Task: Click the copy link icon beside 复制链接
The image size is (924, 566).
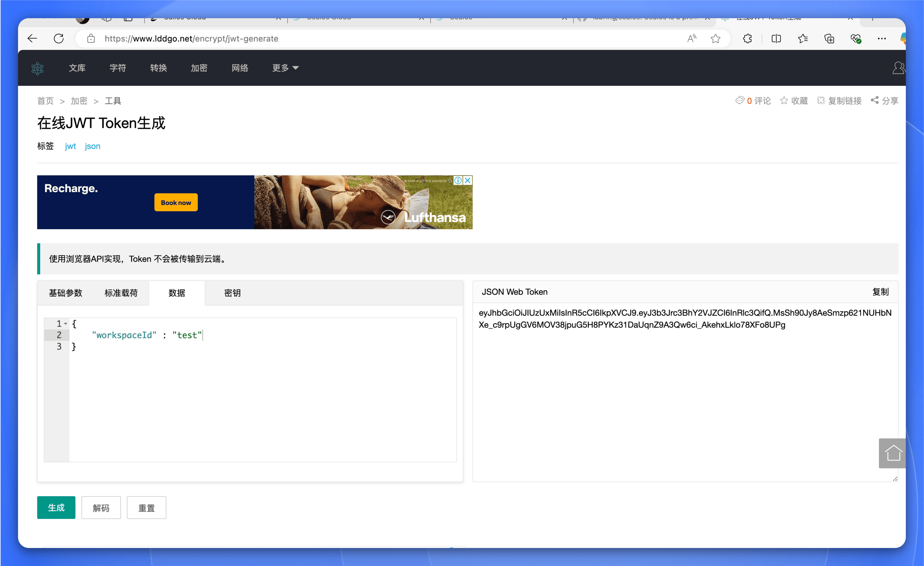Action: 821,100
